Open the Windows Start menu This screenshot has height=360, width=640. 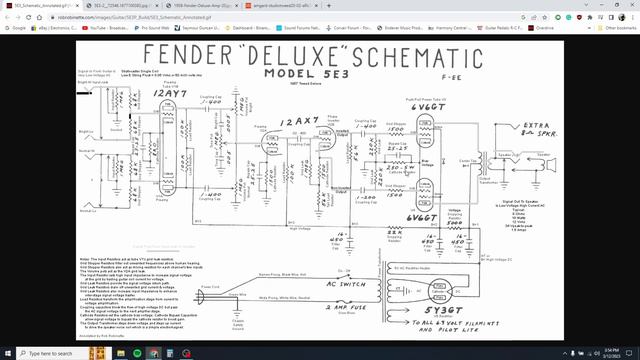point(7,353)
